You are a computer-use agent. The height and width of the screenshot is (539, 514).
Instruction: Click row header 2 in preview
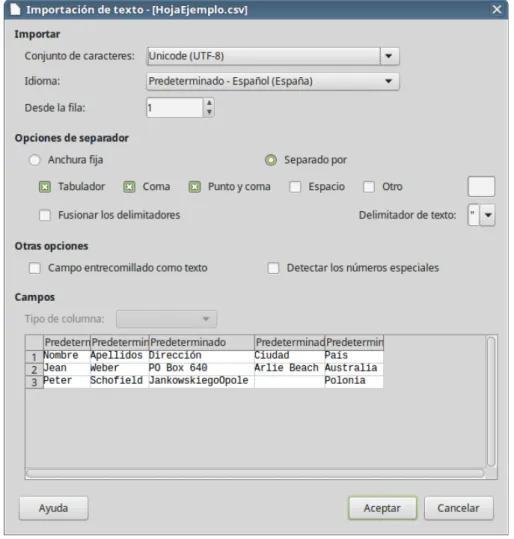(x=34, y=370)
